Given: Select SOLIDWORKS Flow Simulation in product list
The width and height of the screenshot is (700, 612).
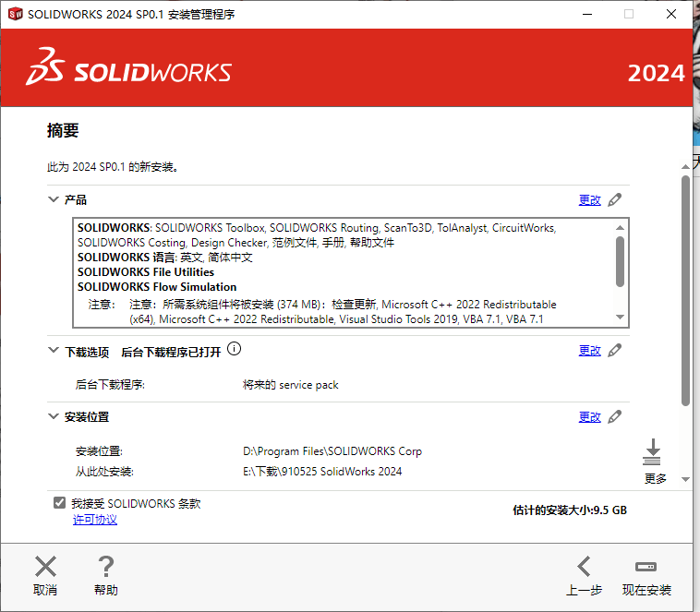Looking at the screenshot, I should (157, 287).
